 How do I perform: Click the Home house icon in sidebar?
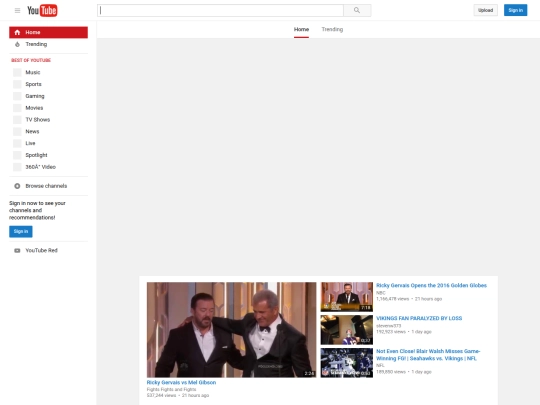pos(17,32)
